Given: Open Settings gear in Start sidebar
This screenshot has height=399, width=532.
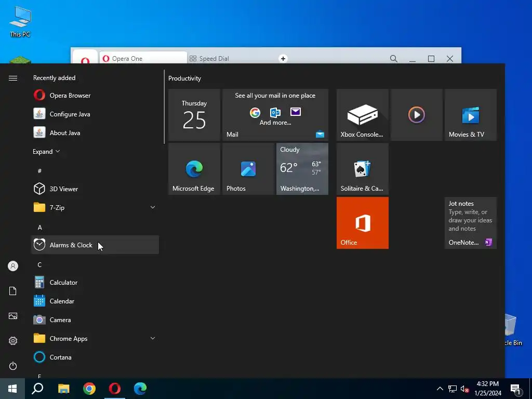Looking at the screenshot, I should (13, 341).
